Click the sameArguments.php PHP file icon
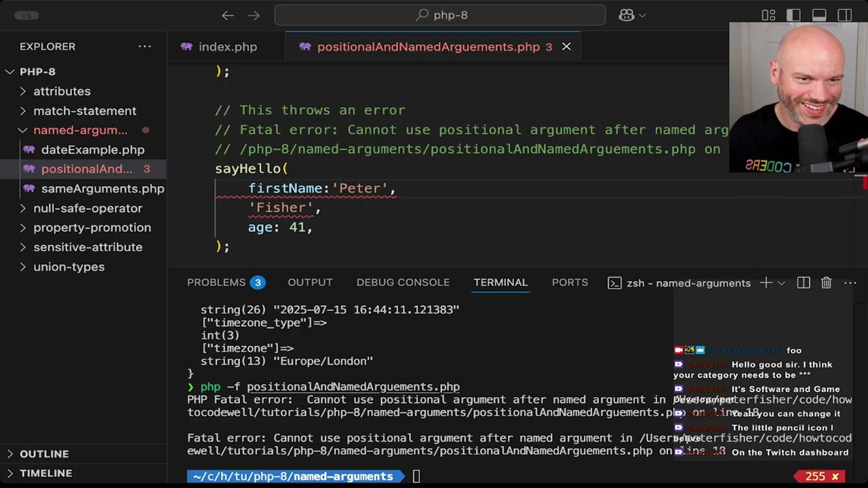 pyautogui.click(x=28, y=188)
